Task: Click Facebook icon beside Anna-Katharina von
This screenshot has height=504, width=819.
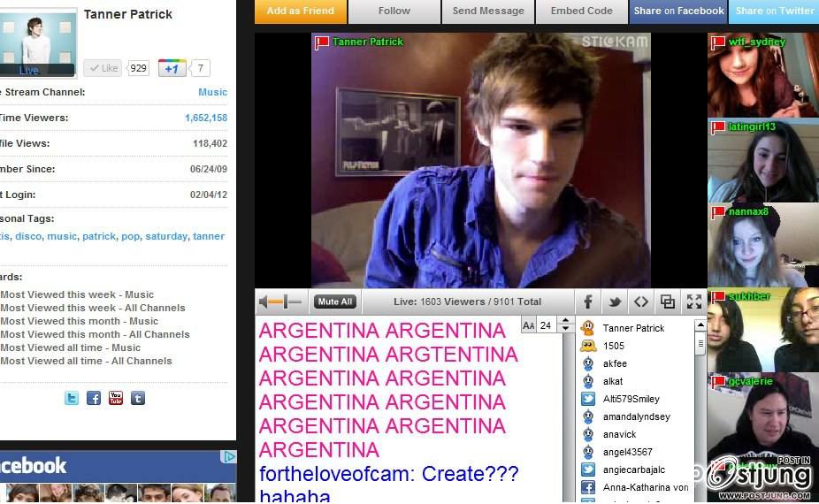Action: point(588,487)
